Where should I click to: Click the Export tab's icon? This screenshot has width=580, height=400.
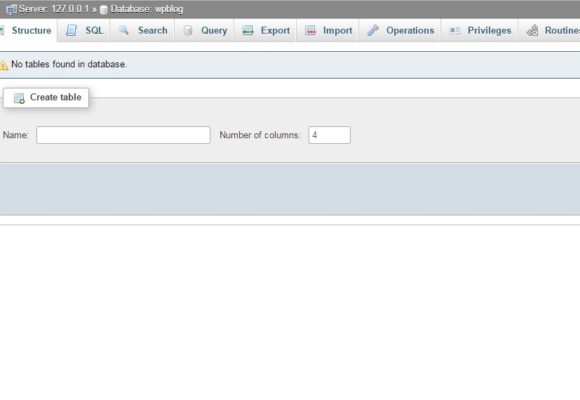pos(247,30)
